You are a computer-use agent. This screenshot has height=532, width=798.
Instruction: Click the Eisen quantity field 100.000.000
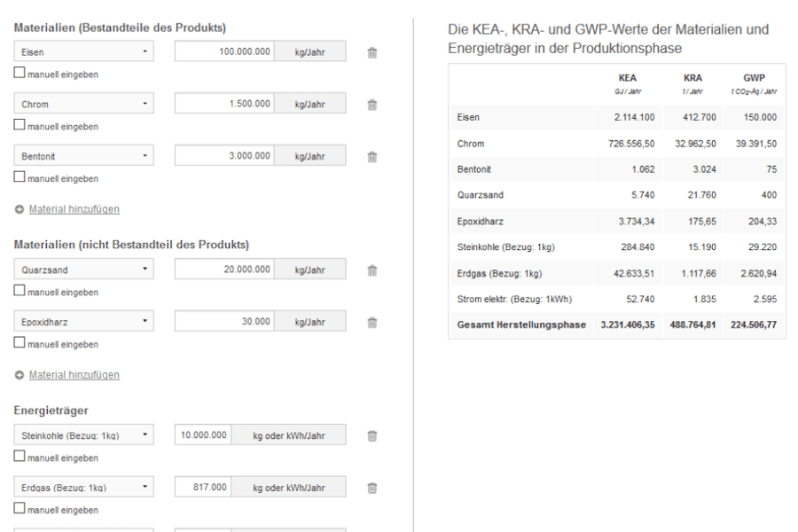tap(224, 53)
